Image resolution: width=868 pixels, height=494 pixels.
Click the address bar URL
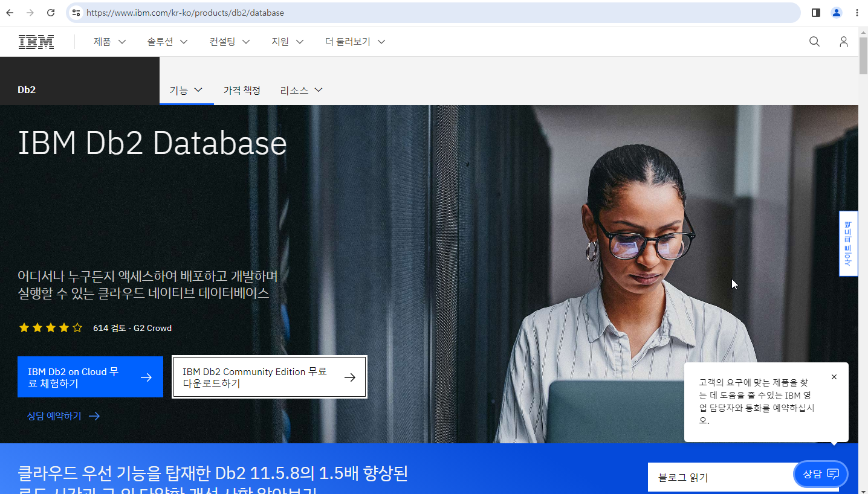185,13
